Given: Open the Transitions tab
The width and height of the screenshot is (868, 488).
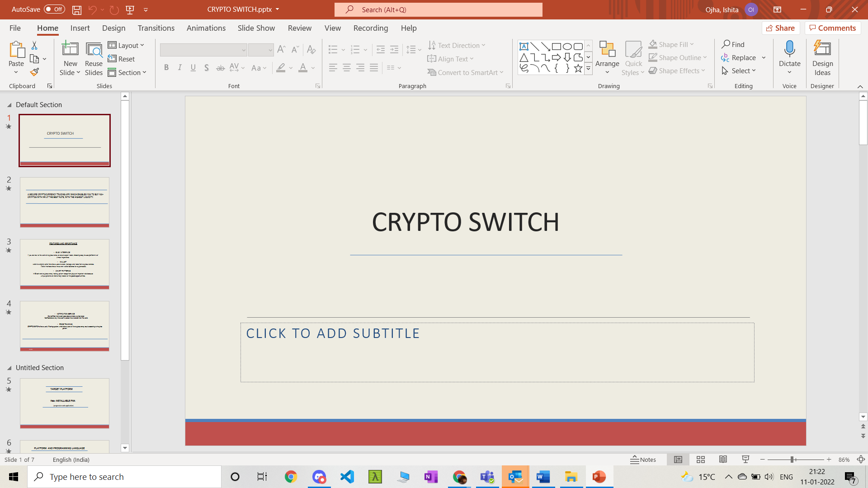Looking at the screenshot, I should click(x=156, y=28).
